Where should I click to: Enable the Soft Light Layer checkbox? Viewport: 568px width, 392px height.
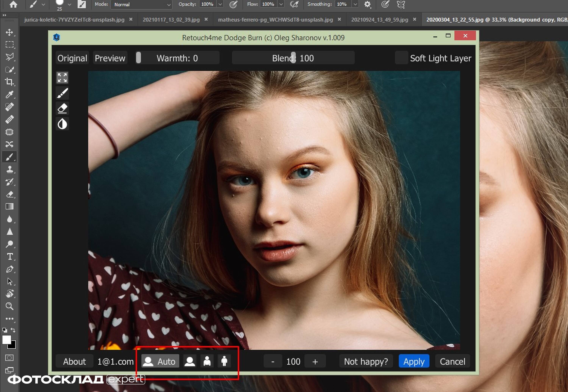click(402, 58)
